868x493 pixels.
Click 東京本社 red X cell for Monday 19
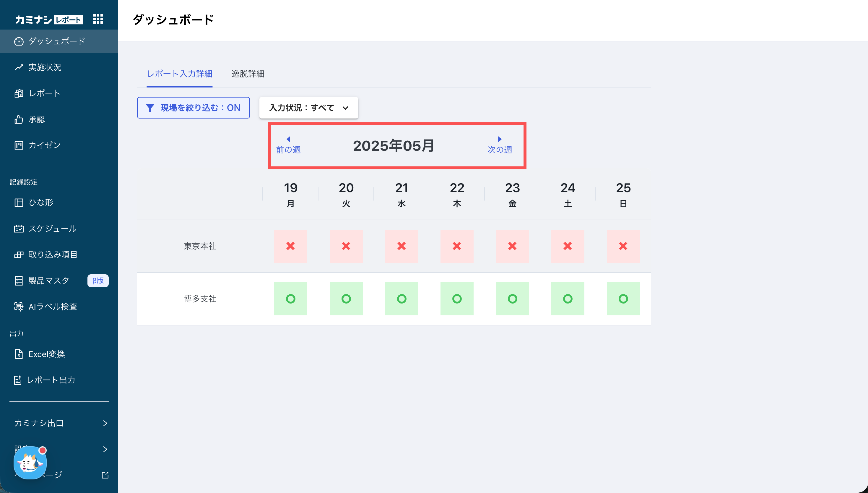tap(290, 246)
